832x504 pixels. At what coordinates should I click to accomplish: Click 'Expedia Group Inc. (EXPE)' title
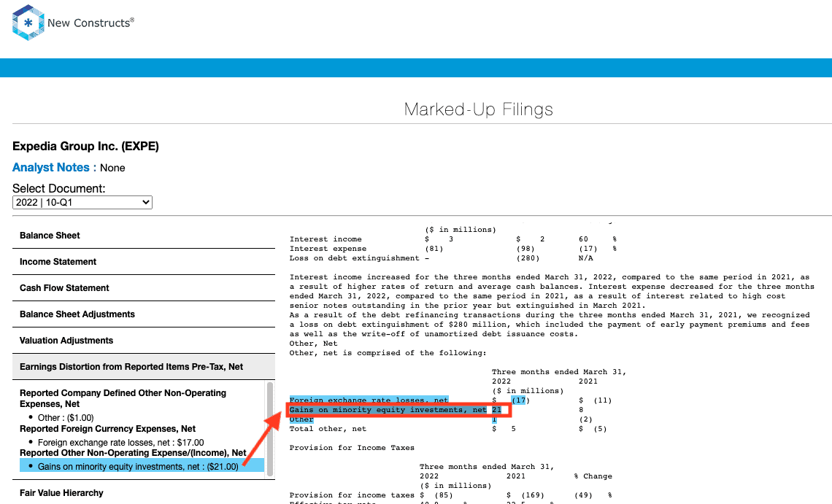click(86, 147)
